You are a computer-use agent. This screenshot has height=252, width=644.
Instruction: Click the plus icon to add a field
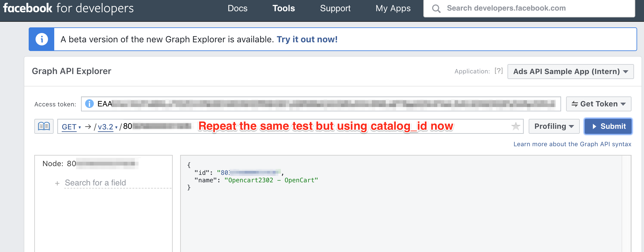[x=57, y=183]
